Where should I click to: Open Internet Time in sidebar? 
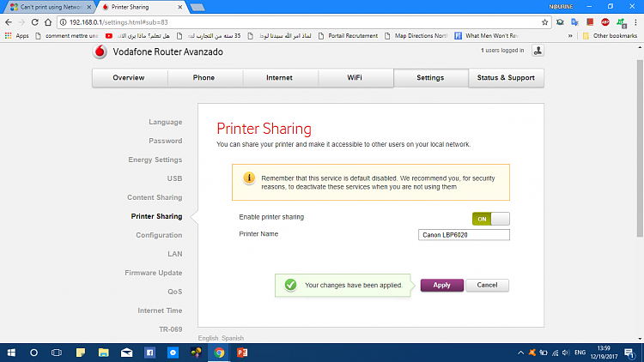pos(160,311)
